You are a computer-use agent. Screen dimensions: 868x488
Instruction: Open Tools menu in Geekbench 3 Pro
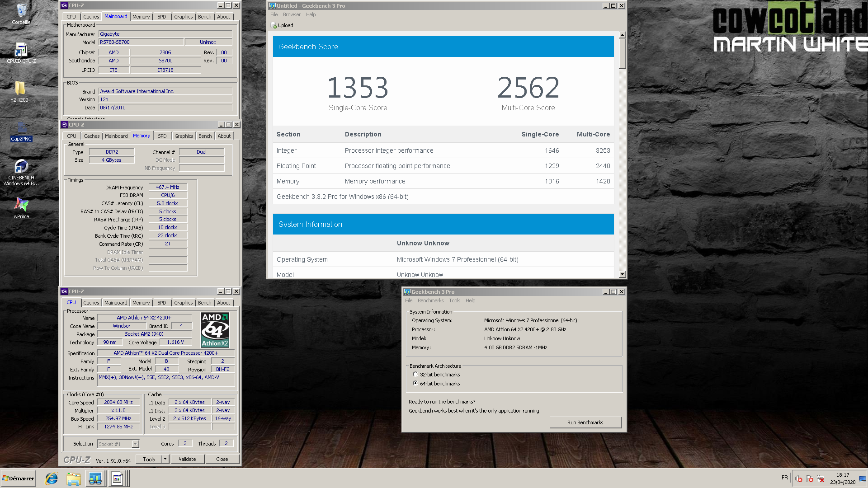pyautogui.click(x=454, y=301)
